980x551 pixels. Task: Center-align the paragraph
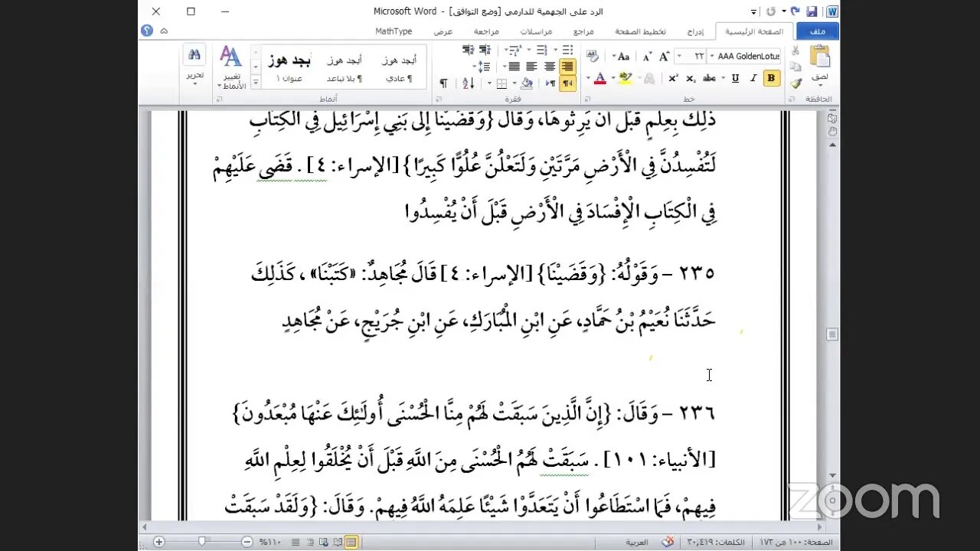click(x=550, y=67)
